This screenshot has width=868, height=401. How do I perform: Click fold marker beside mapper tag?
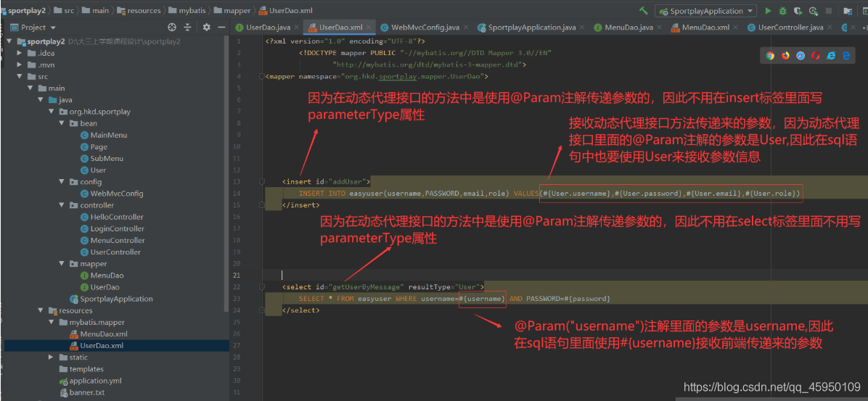click(x=262, y=76)
